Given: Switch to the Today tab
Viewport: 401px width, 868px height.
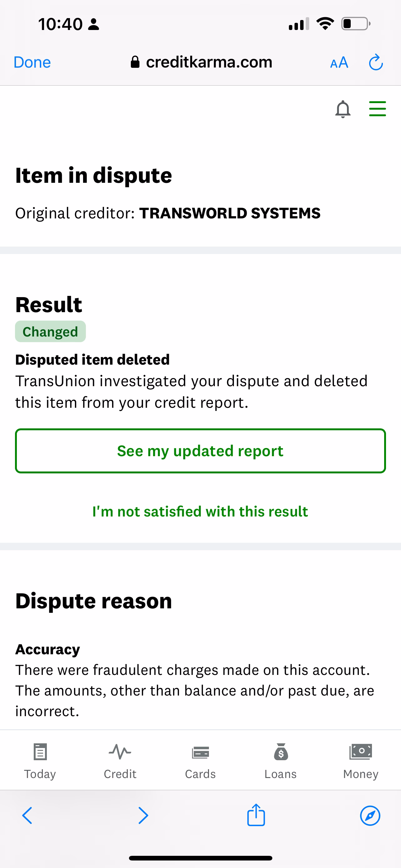Looking at the screenshot, I should tap(40, 761).
